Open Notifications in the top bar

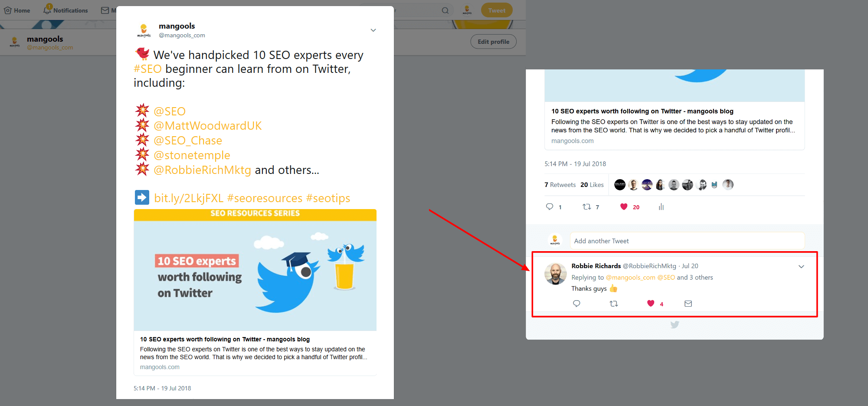coord(66,10)
